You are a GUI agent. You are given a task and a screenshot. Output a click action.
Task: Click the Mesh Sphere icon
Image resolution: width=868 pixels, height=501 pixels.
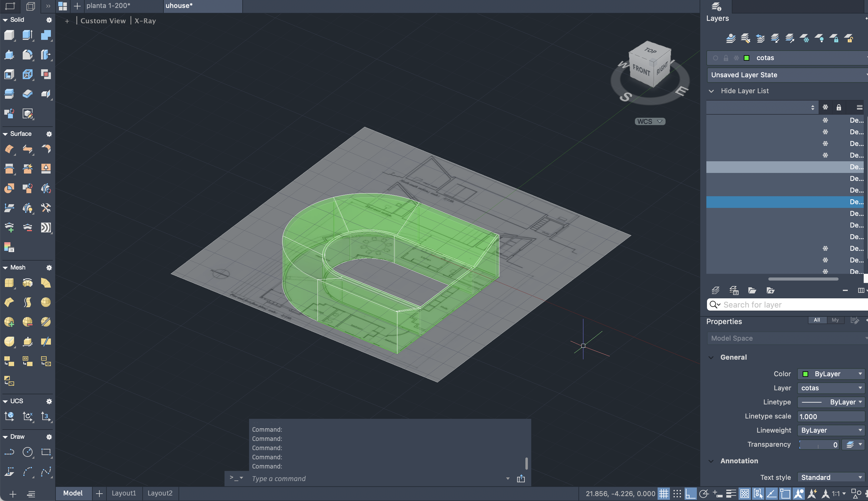tap(46, 302)
